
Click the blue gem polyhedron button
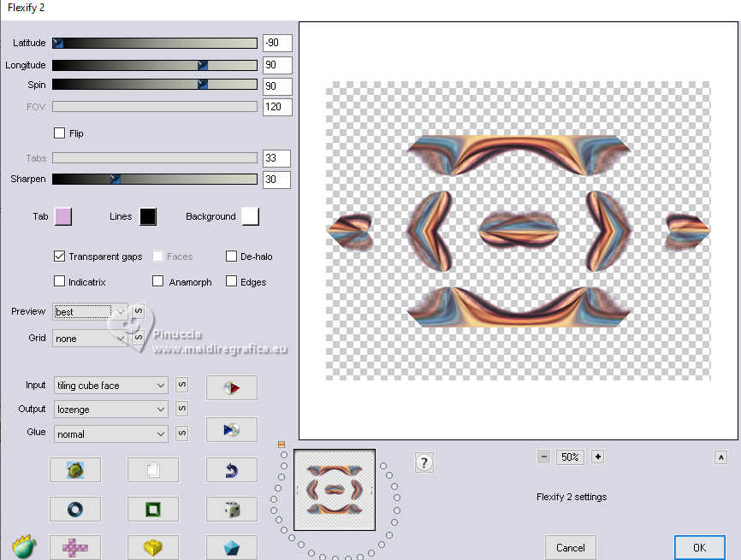tap(232, 548)
